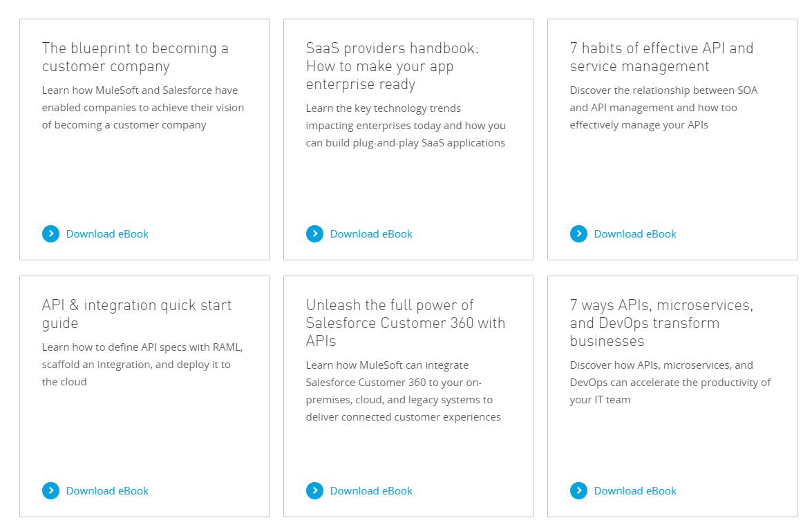
Task: Open 'SaaS providers handbook' heading
Action: click(x=393, y=66)
